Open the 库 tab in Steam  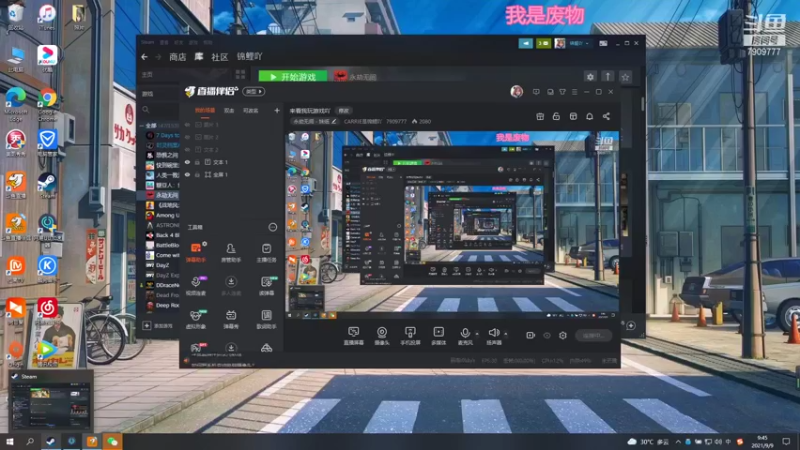pos(199,57)
